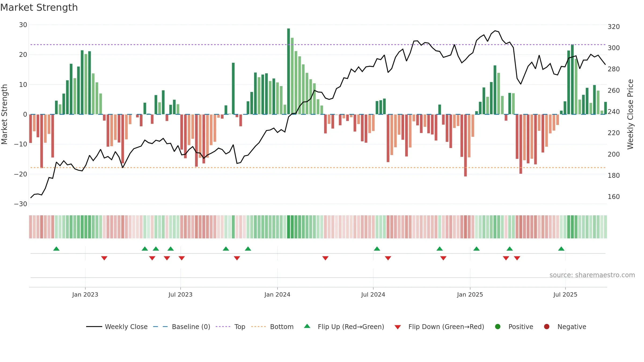Click the −30 market strength axis label
The width and height of the screenshot is (644, 362).
[x=21, y=204]
